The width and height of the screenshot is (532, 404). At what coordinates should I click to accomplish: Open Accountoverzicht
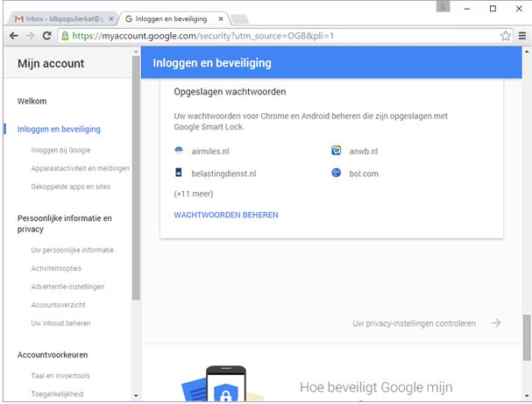(x=59, y=305)
